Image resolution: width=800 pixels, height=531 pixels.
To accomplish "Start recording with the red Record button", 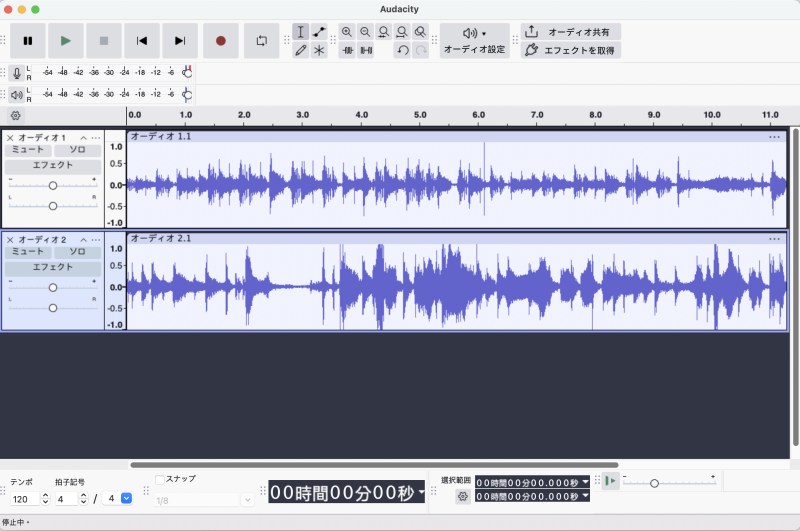I will tap(220, 41).
